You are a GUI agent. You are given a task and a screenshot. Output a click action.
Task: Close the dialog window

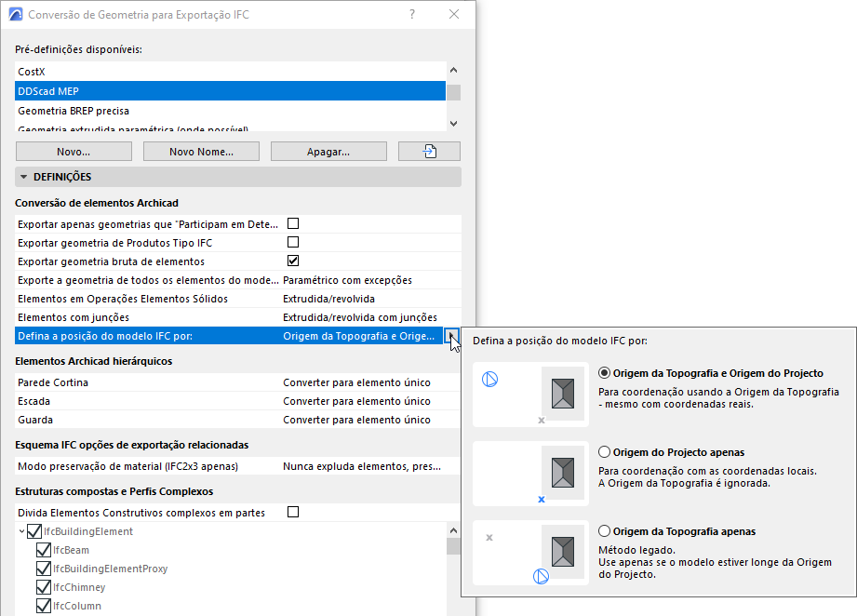tap(454, 14)
